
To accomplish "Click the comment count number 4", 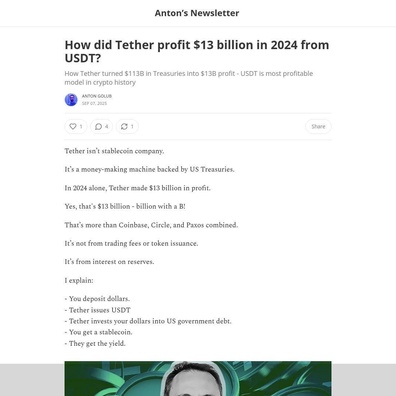I will coord(107,126).
